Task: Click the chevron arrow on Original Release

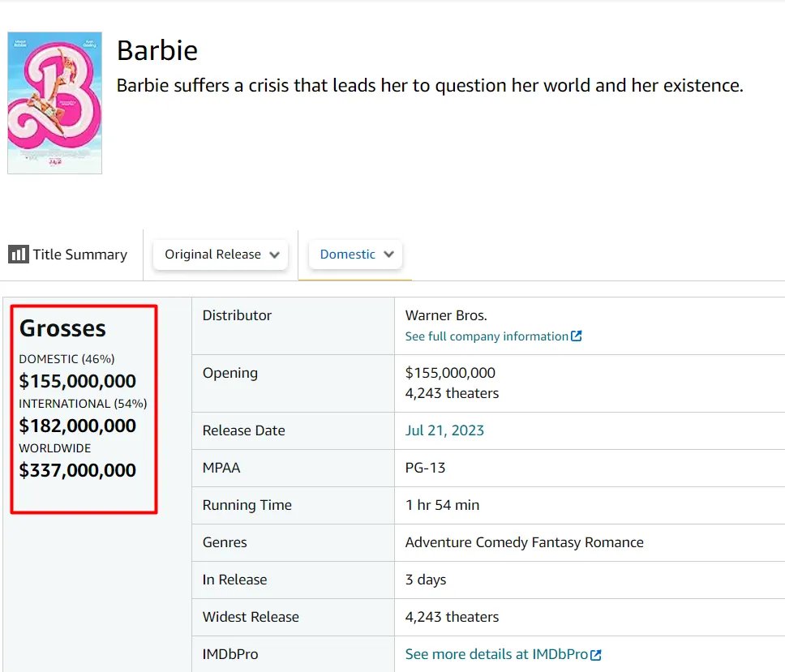Action: pyautogui.click(x=275, y=255)
